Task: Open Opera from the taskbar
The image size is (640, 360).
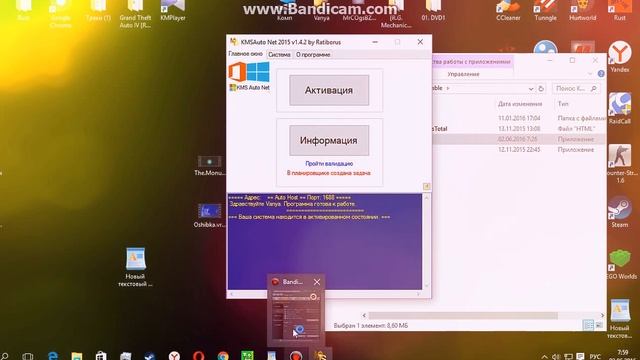Action: pos(199,356)
